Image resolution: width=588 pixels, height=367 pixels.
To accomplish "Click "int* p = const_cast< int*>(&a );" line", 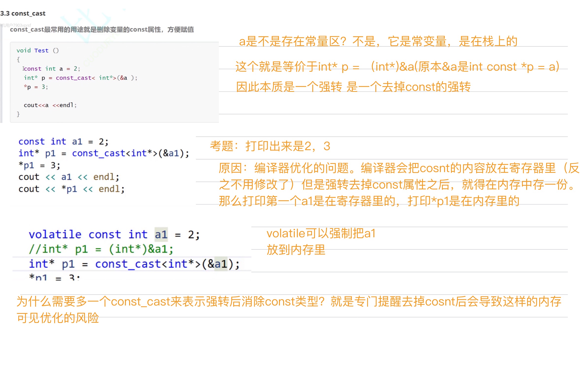I will pyautogui.click(x=80, y=78).
